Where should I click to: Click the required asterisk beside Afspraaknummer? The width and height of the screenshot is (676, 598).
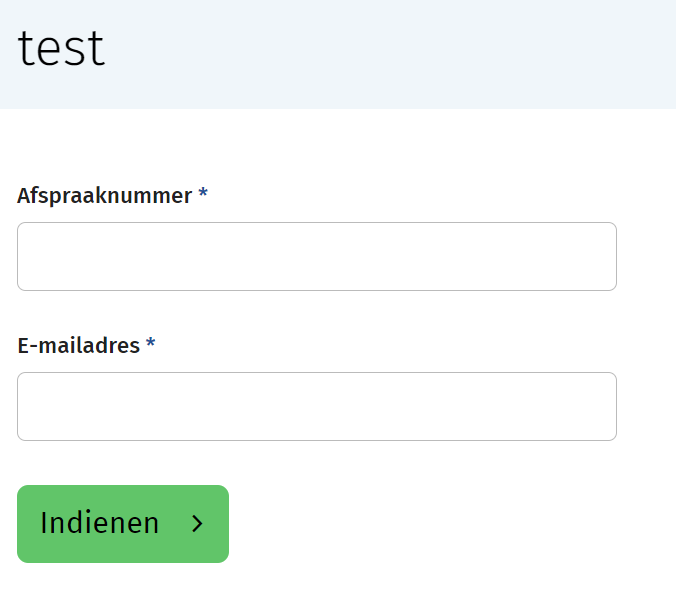(203, 195)
